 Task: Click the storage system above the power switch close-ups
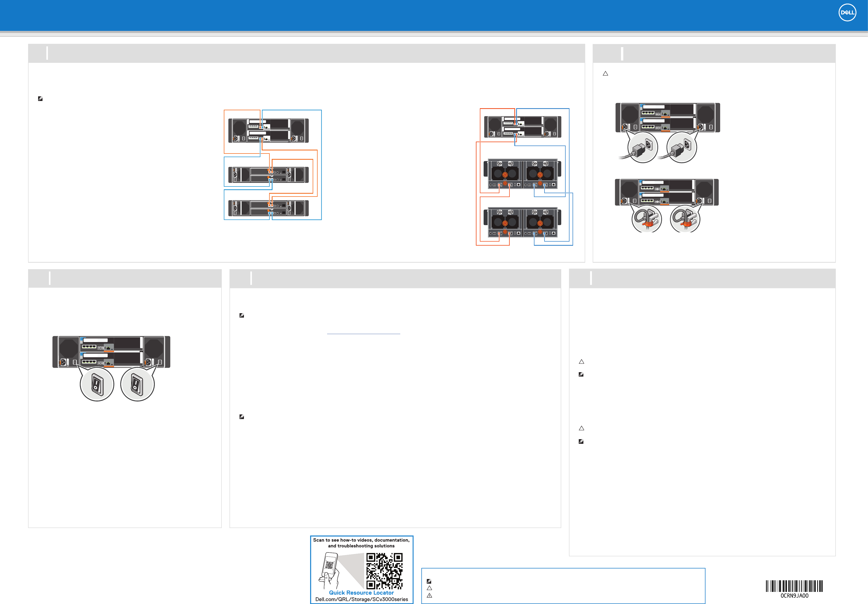[x=111, y=352]
